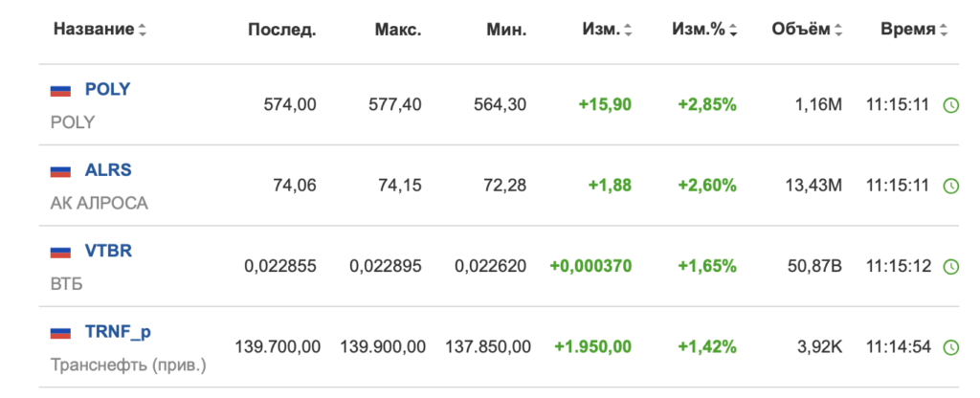Click the Russian flag icon beside TRNF_p
This screenshot has width=980, height=398.
click(60, 333)
